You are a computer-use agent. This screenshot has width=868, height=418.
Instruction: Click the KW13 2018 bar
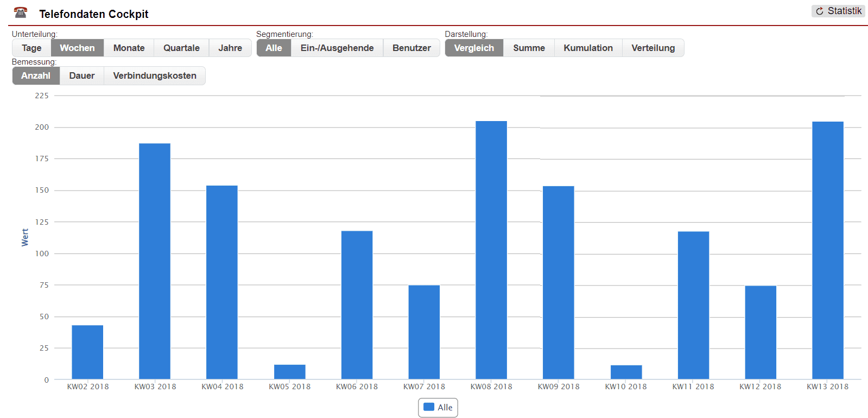827,250
